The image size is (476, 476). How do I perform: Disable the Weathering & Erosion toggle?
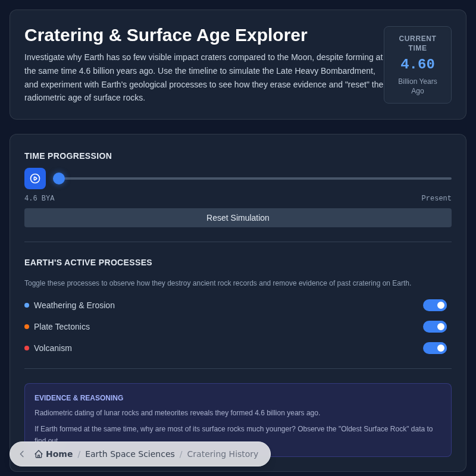click(x=435, y=305)
